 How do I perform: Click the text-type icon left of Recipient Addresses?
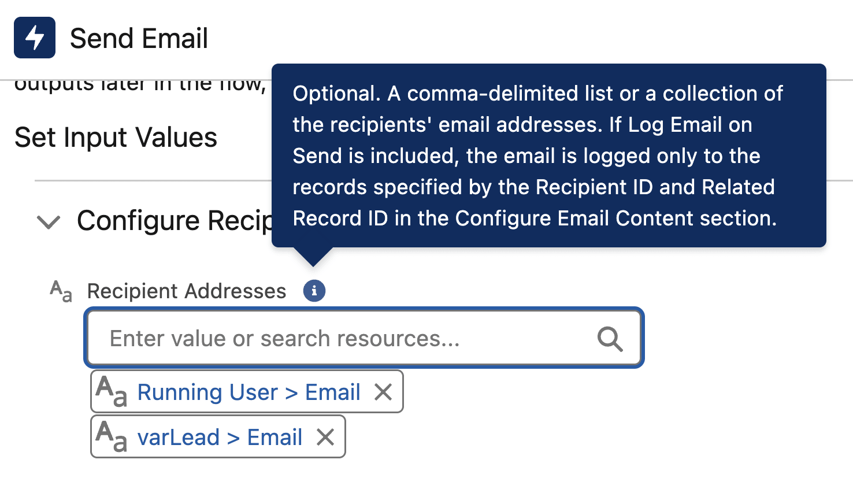[x=61, y=291]
